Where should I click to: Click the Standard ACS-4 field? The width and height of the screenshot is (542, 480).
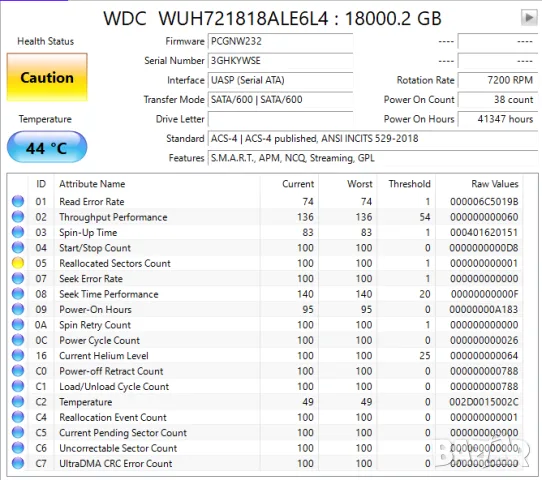(x=373, y=139)
